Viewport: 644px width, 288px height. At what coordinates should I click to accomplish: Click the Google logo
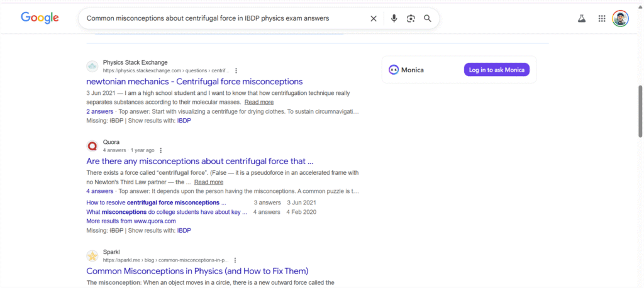(x=40, y=18)
